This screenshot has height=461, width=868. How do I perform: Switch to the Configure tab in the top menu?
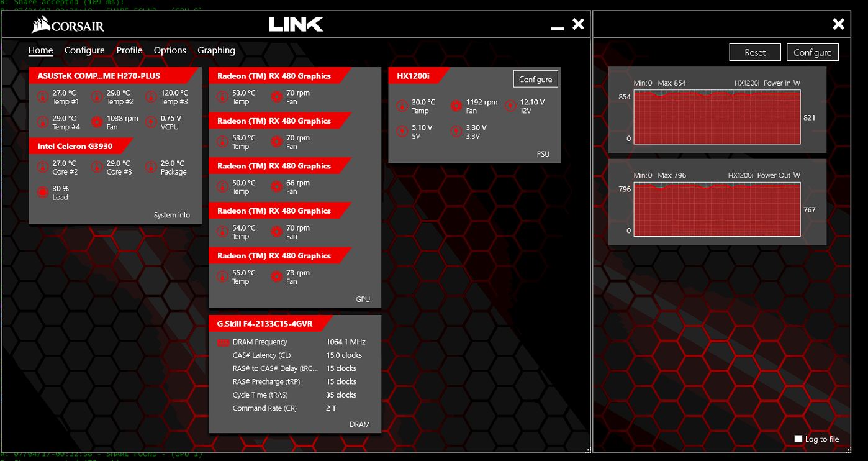pyautogui.click(x=84, y=50)
